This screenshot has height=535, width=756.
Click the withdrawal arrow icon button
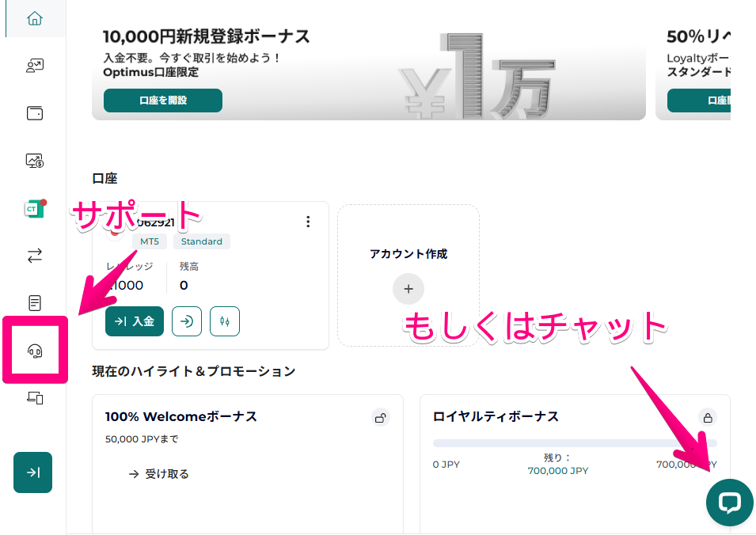[x=187, y=321]
